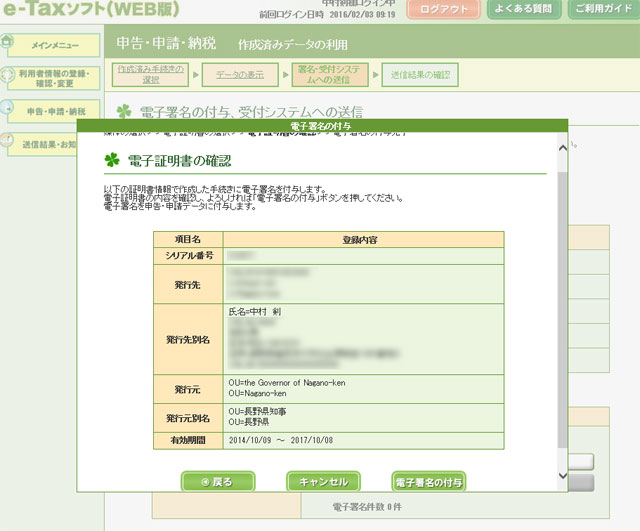640x531 pixels.
Task: Open メインメニュー in the sidebar
Action: (56, 45)
